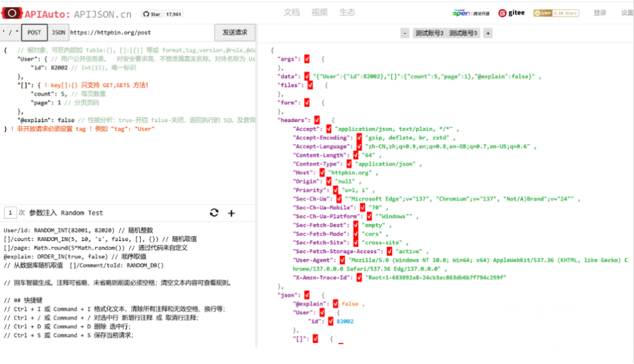Click the refresh icon beside Random Test

click(x=214, y=213)
